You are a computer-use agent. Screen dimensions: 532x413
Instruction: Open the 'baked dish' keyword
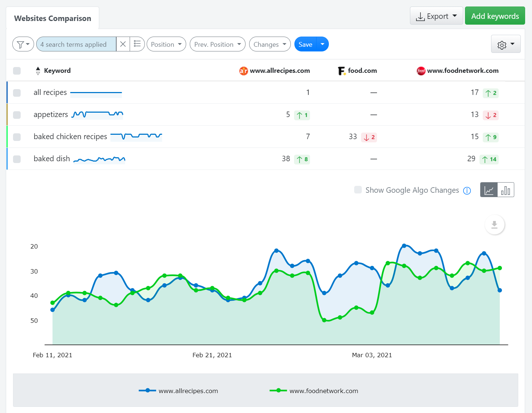tap(52, 159)
